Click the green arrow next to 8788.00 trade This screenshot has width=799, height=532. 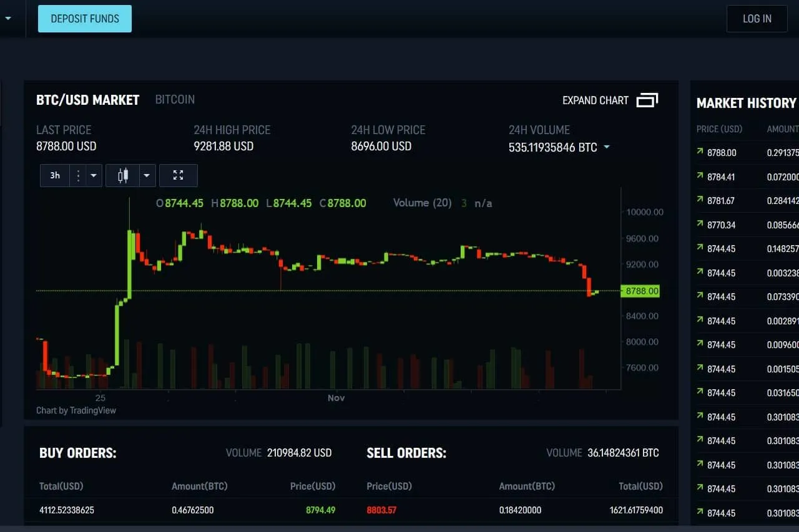pos(700,152)
